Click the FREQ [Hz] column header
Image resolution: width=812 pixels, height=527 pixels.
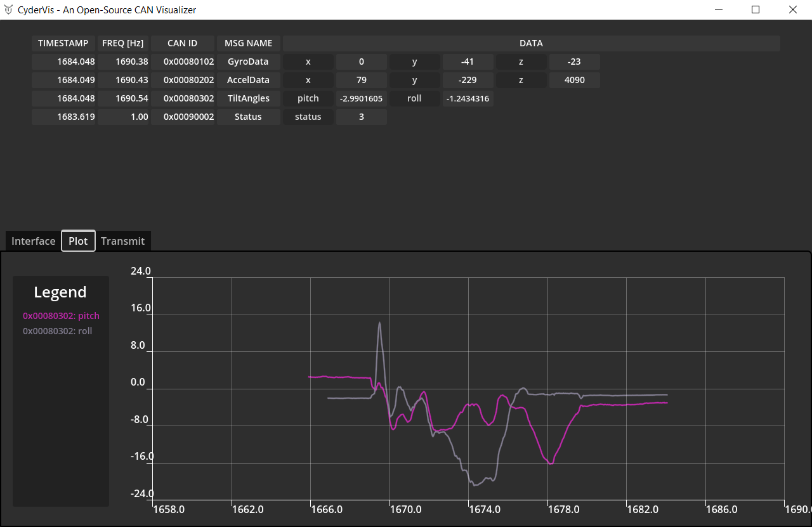[123, 43]
